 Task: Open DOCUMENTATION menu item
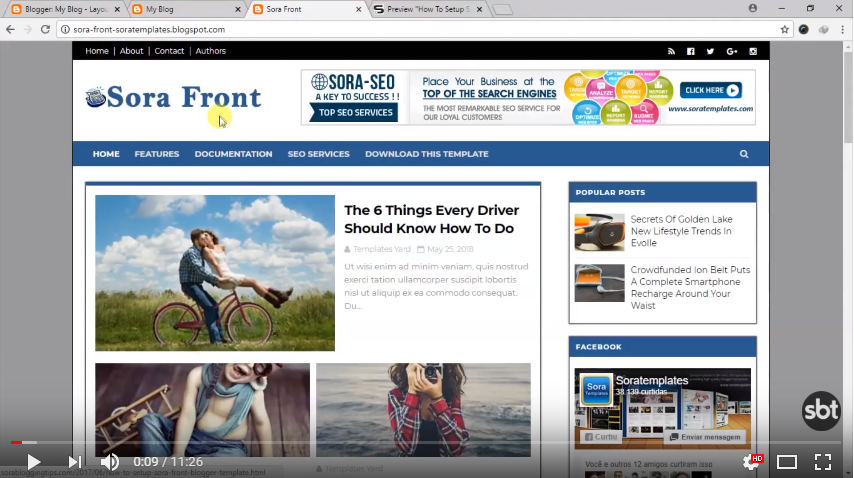tap(234, 154)
